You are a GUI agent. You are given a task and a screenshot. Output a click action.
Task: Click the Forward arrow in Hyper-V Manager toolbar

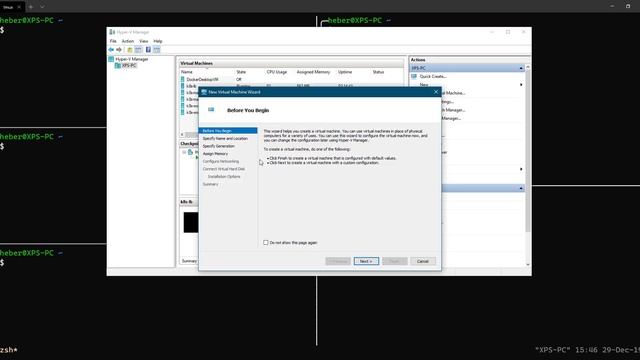point(119,50)
